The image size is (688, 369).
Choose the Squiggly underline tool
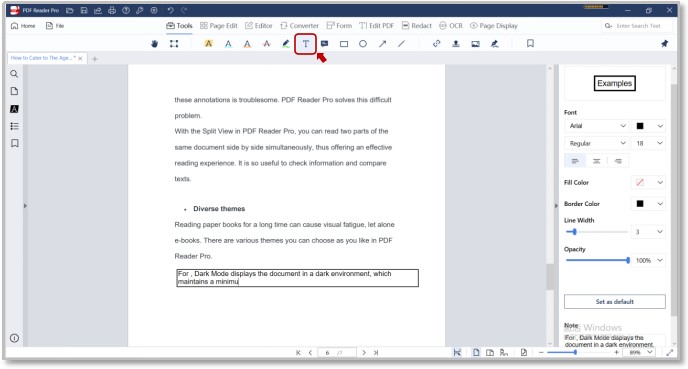point(247,44)
